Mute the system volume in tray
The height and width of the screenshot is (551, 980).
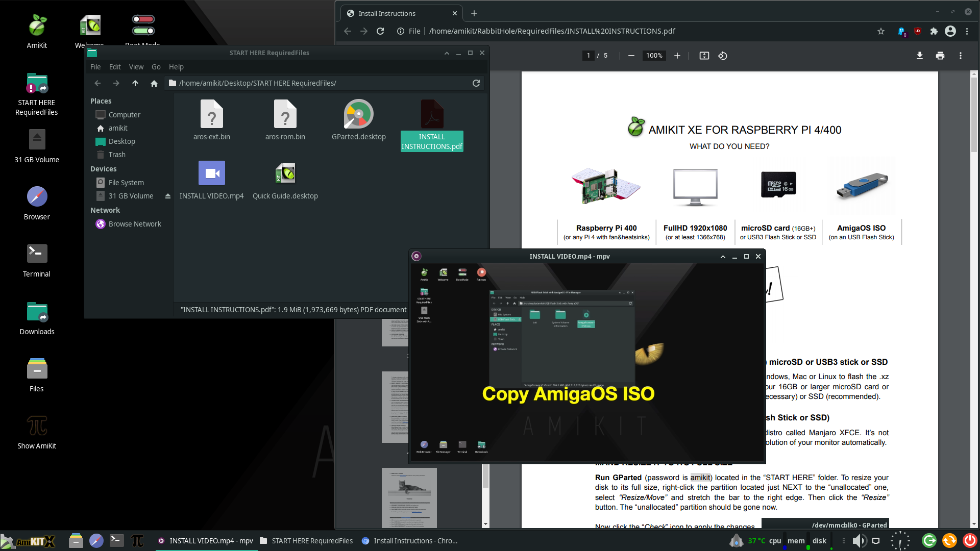pos(859,541)
